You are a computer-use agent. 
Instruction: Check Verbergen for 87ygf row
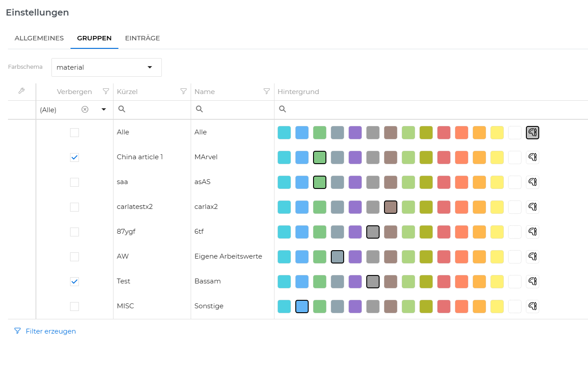(74, 232)
